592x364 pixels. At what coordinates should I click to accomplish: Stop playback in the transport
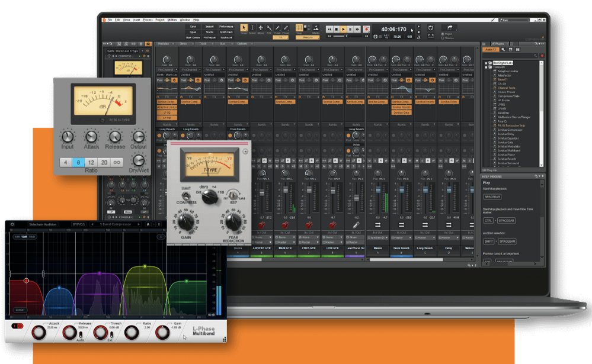pyautogui.click(x=337, y=29)
